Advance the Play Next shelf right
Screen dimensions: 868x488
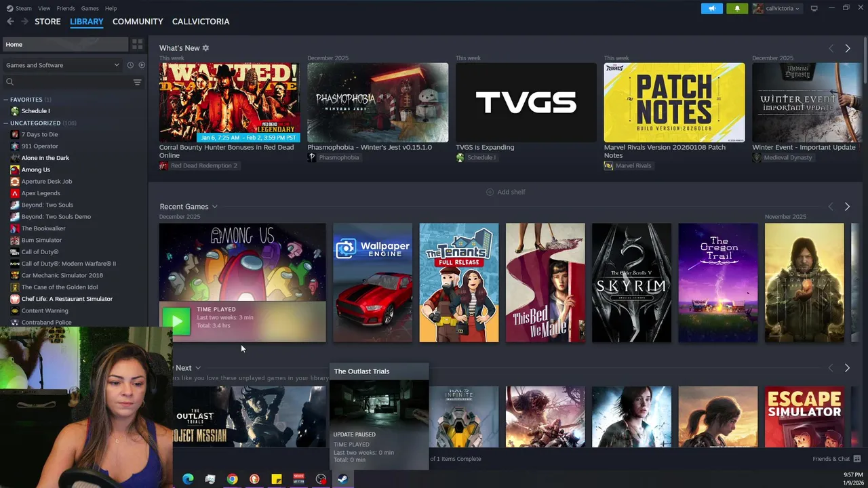tap(847, 368)
